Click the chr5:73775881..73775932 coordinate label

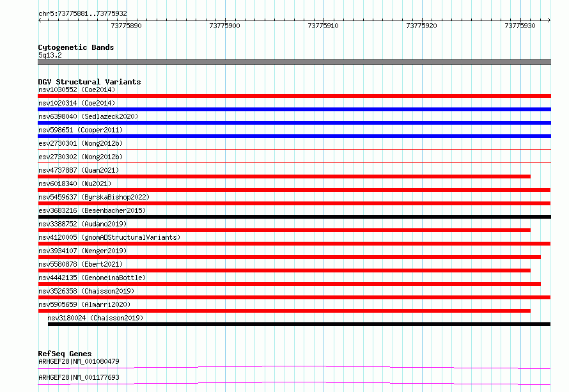[x=82, y=13]
